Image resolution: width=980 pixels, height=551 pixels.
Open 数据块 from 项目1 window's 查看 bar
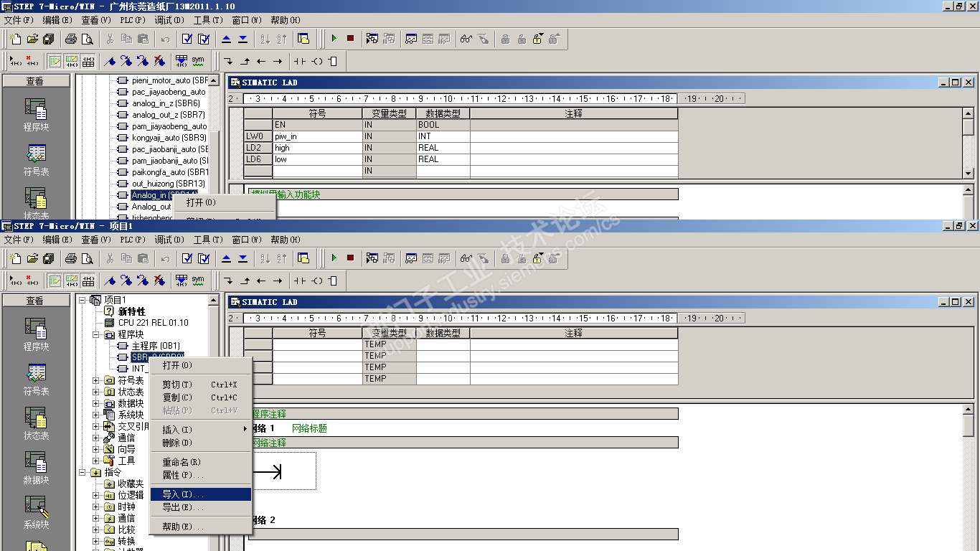pos(36,468)
